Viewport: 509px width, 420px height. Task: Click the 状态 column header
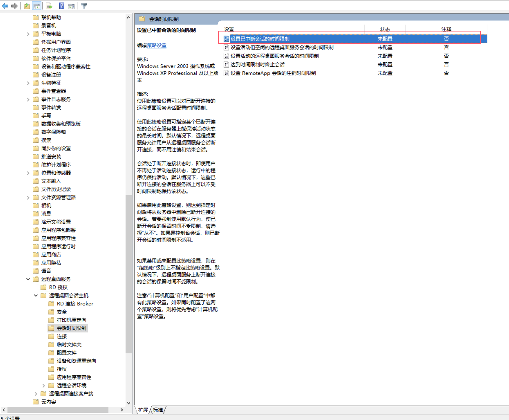(x=385, y=29)
